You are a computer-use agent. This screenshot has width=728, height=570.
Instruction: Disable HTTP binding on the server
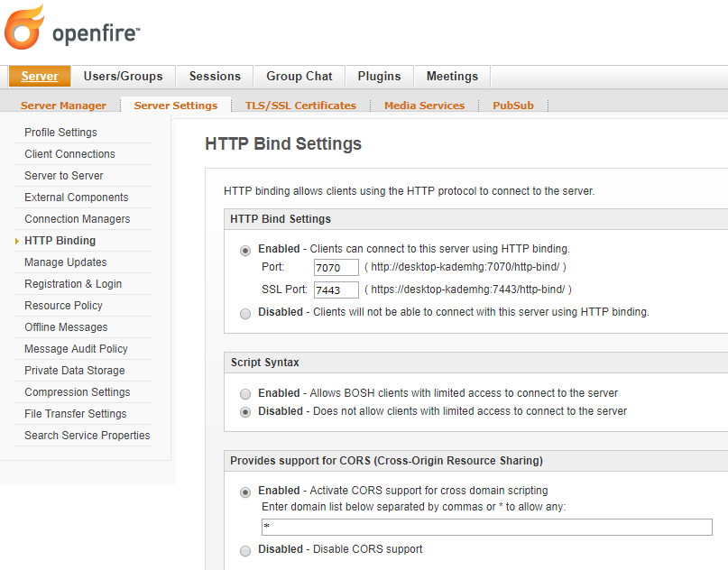[244, 313]
